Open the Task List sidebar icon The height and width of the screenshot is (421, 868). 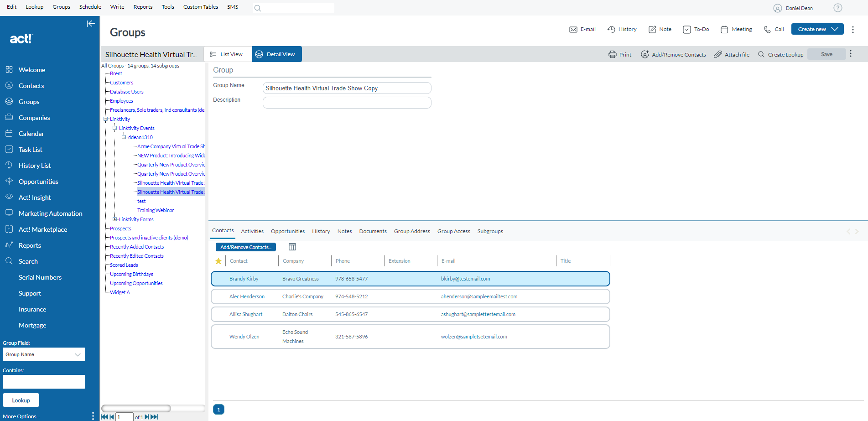pyautogui.click(x=9, y=149)
